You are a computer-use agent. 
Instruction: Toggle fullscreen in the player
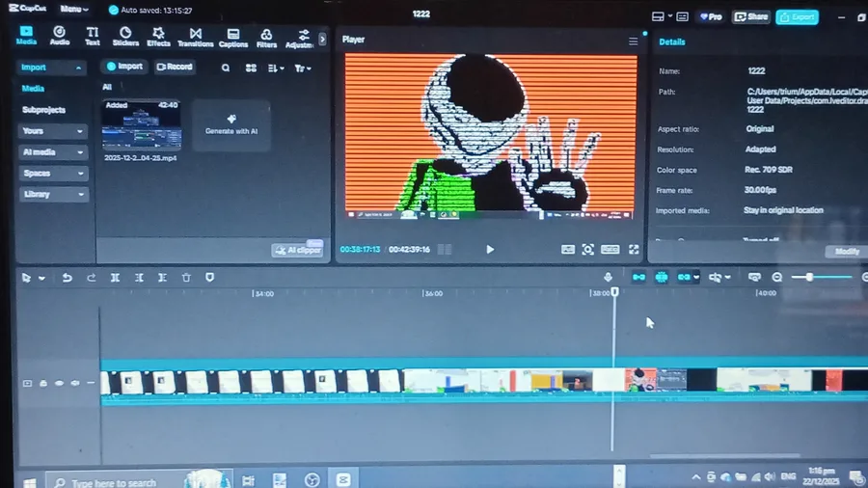[x=634, y=250]
